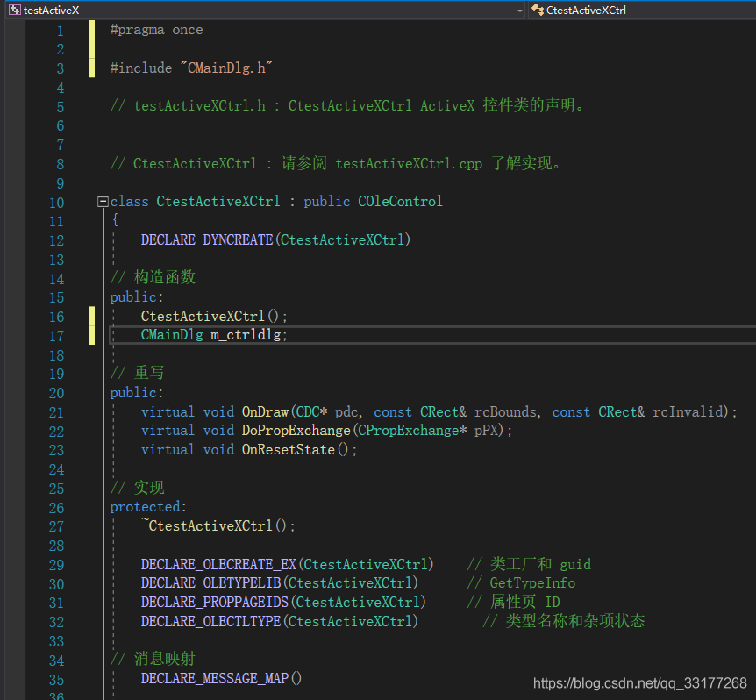Click the CtestActiveXCtrl class icon in navigation bar
Screen dimensions: 756x700
click(x=537, y=11)
